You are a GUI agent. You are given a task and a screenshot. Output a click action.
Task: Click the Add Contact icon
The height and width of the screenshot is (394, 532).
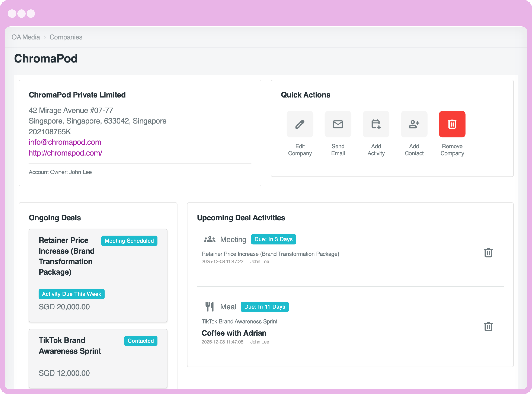coord(414,124)
